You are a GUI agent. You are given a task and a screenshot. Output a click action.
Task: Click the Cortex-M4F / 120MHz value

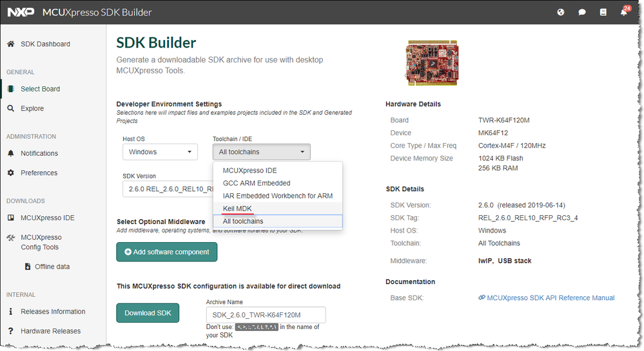click(x=512, y=146)
